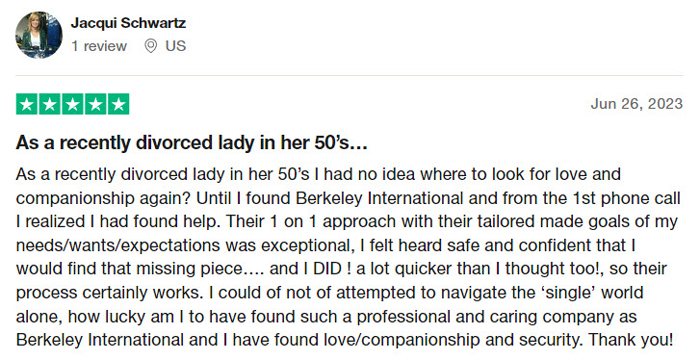Click the fourth green rating star

pos(96,104)
